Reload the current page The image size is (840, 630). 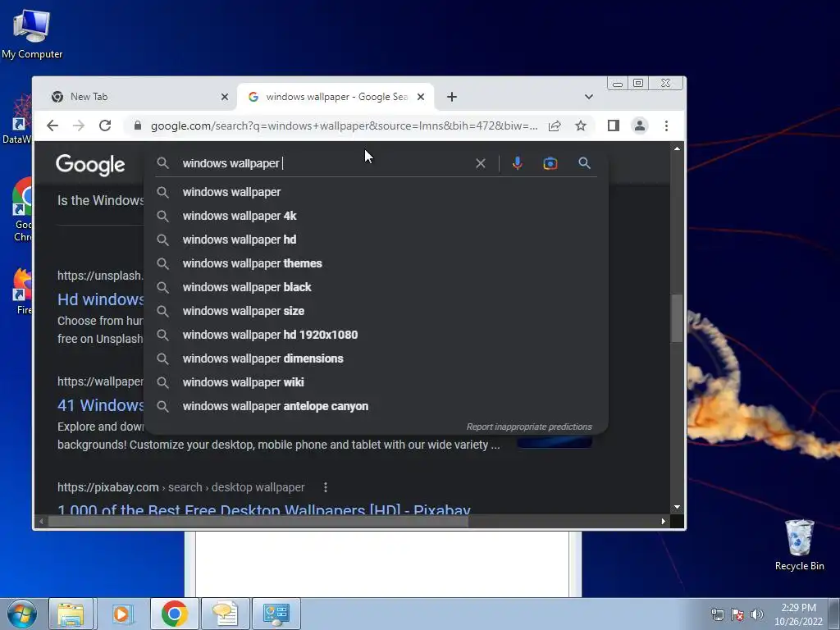(x=105, y=126)
